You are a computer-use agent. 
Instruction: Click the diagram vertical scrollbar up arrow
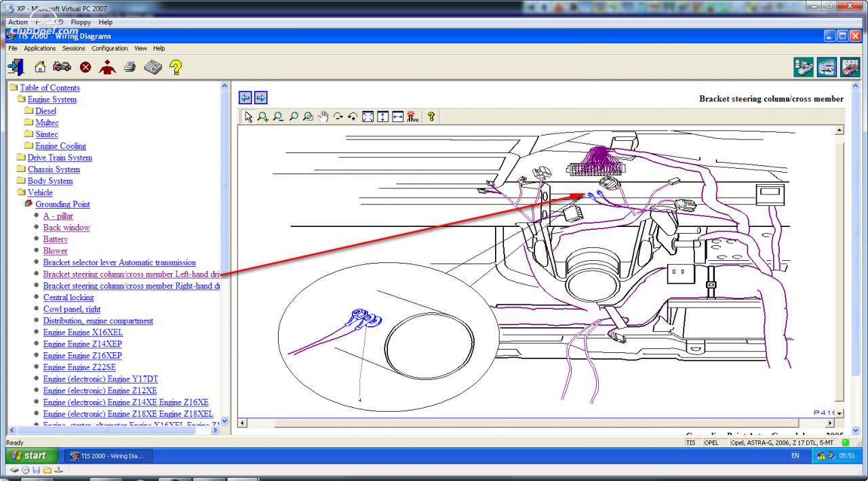(840, 130)
